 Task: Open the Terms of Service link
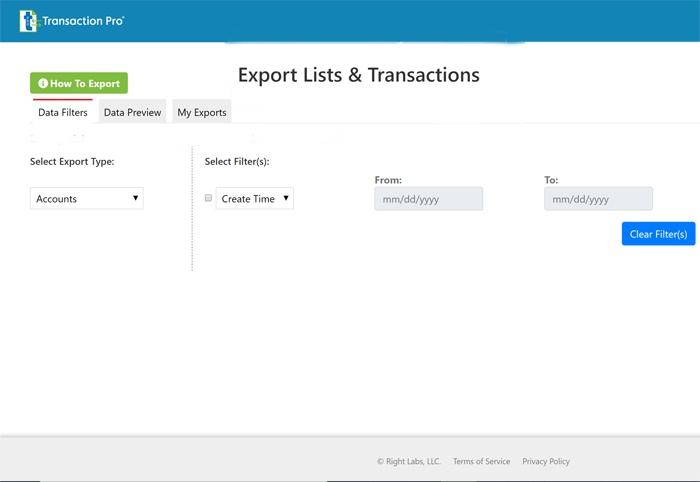[x=481, y=462]
